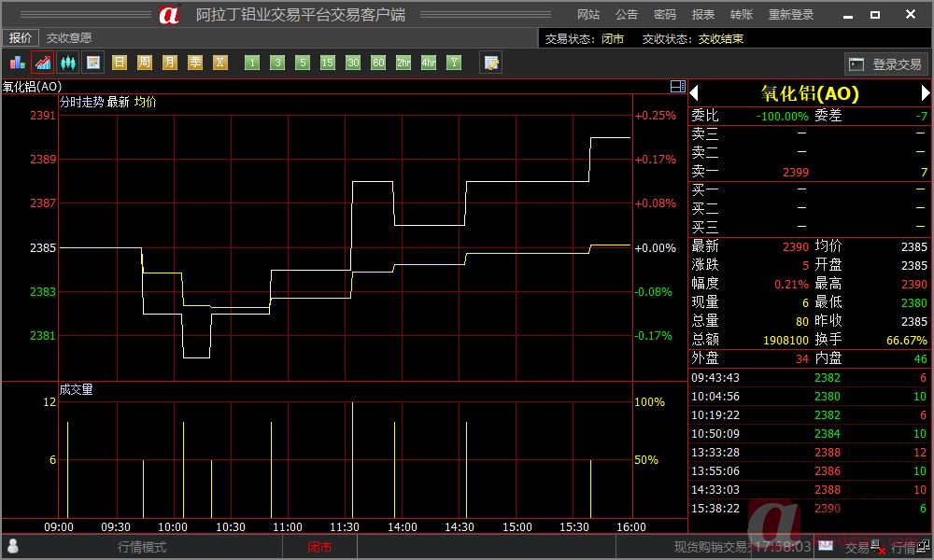Click the 登录交易 button
The width and height of the screenshot is (934, 560).
pyautogui.click(x=886, y=64)
